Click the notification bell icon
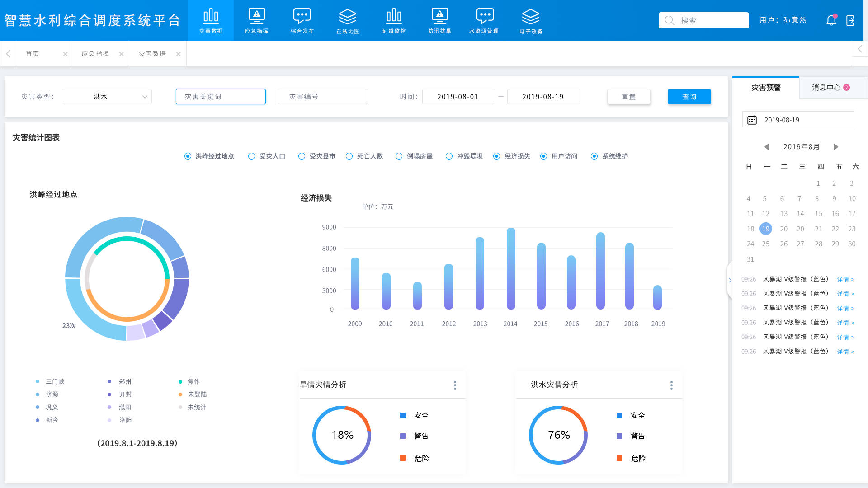 (x=831, y=20)
